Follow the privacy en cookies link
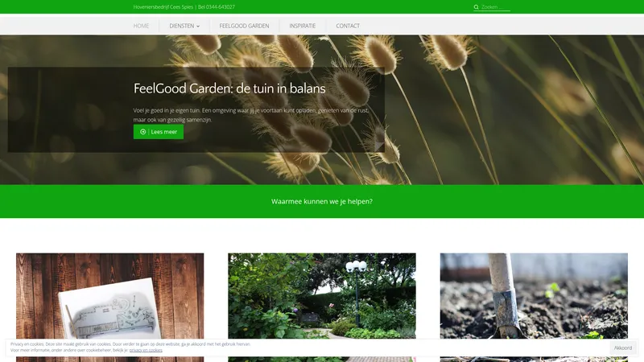Screen dimensions: 644x362 146,350
